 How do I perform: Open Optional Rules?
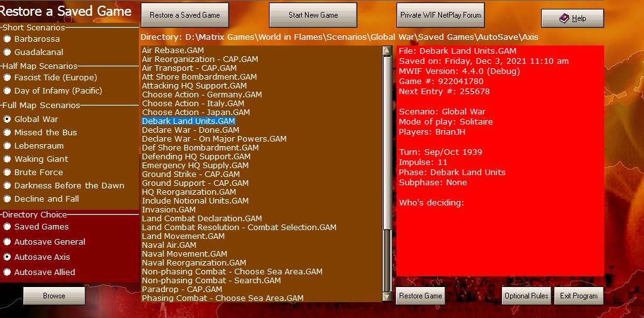click(527, 296)
